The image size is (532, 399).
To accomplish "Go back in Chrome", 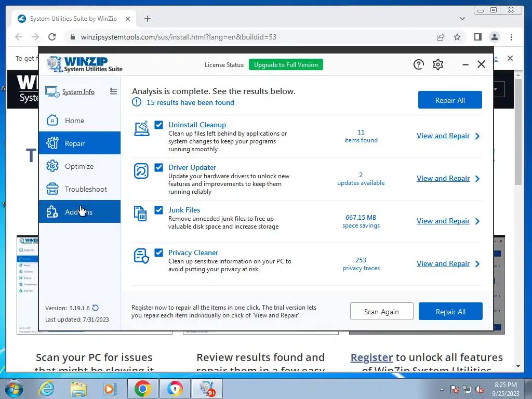I will click(x=19, y=37).
